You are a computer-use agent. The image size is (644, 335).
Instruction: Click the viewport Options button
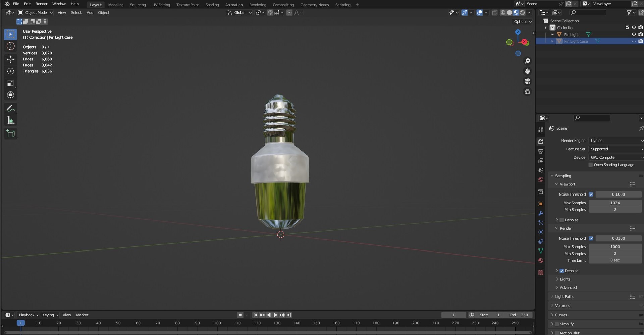click(523, 22)
